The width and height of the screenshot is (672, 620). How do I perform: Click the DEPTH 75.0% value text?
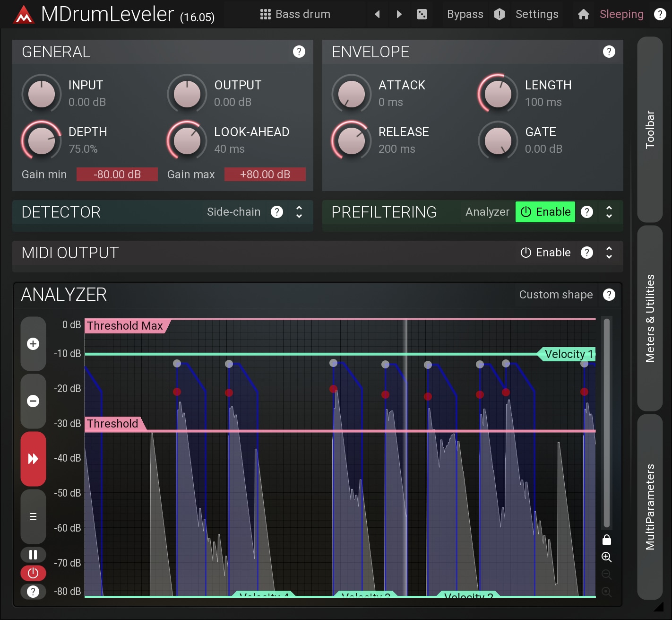point(83,149)
